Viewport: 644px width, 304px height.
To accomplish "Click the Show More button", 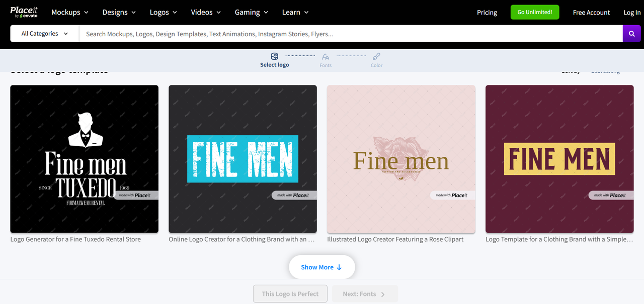I will pos(322,267).
